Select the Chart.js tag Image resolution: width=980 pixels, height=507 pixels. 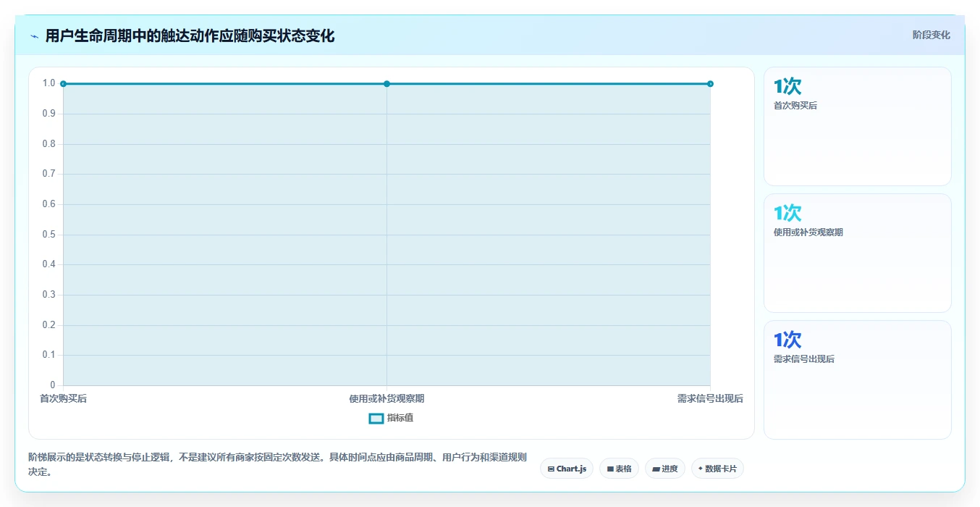(567, 469)
